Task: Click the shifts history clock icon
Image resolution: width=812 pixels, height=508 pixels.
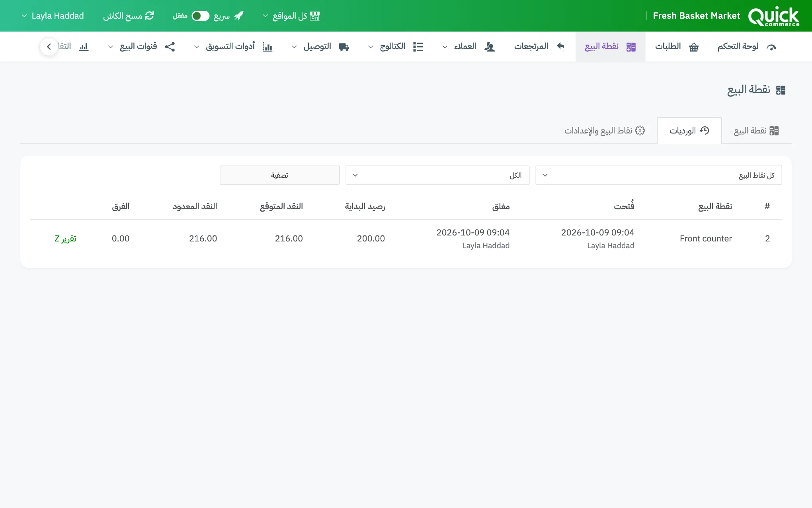Action: coord(705,130)
